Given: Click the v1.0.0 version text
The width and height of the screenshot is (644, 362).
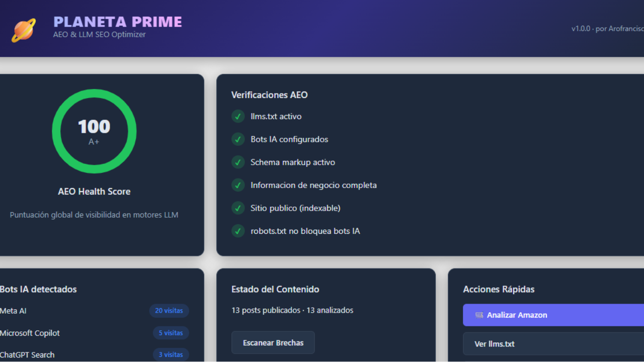Looking at the screenshot, I should point(581,29).
